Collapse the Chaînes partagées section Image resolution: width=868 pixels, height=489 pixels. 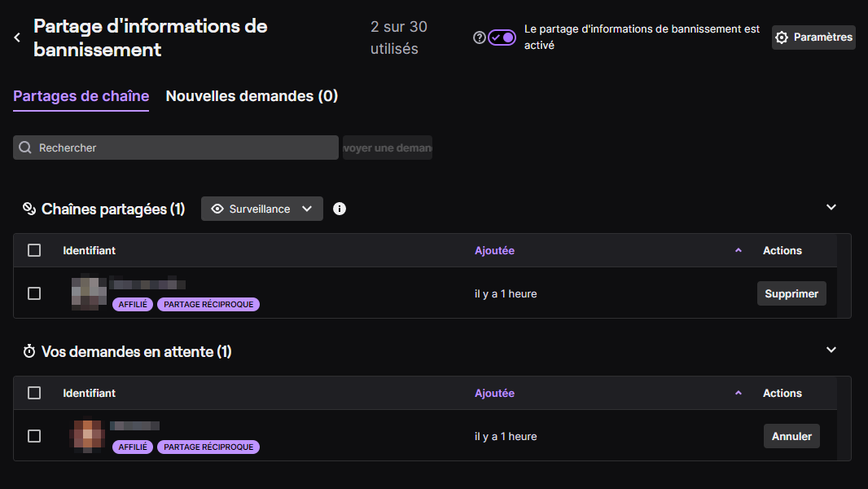tap(831, 207)
